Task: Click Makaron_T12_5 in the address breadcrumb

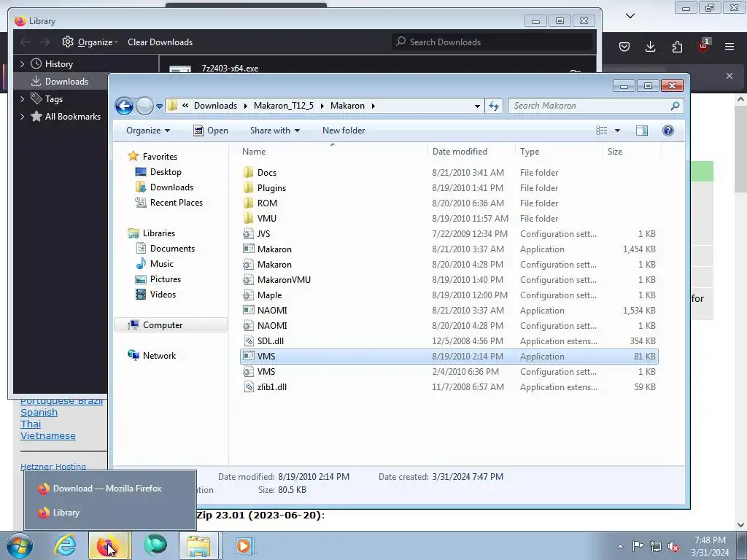Action: (x=284, y=106)
